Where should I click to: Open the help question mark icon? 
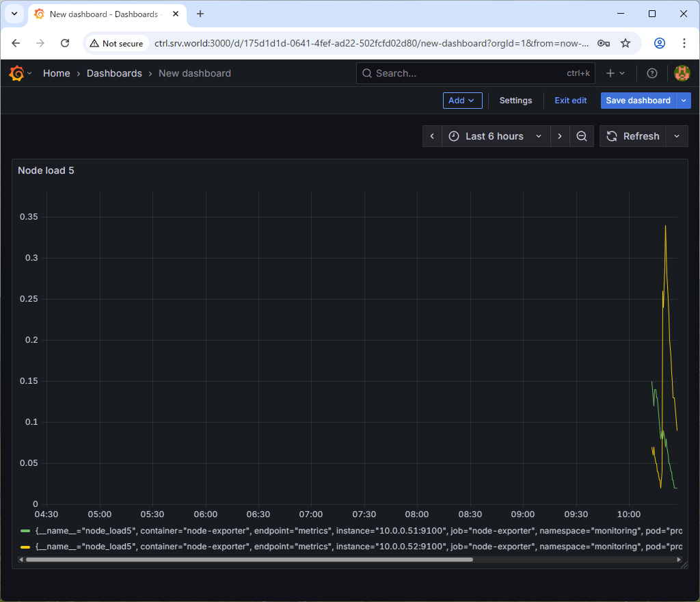point(651,73)
